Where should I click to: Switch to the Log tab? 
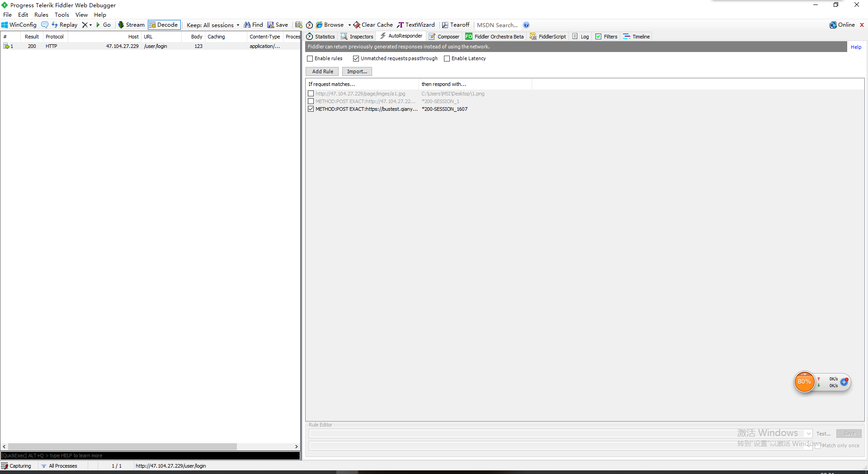(x=580, y=37)
